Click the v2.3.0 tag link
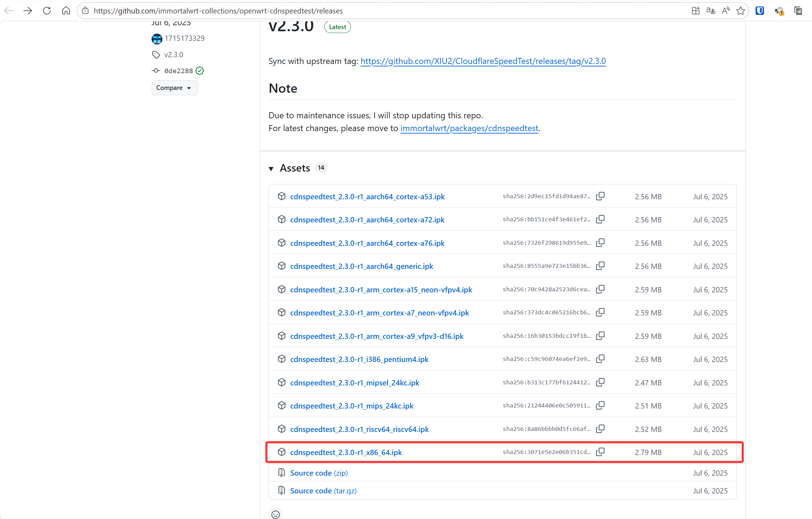Viewport: 812px width, 519px height. pos(173,55)
